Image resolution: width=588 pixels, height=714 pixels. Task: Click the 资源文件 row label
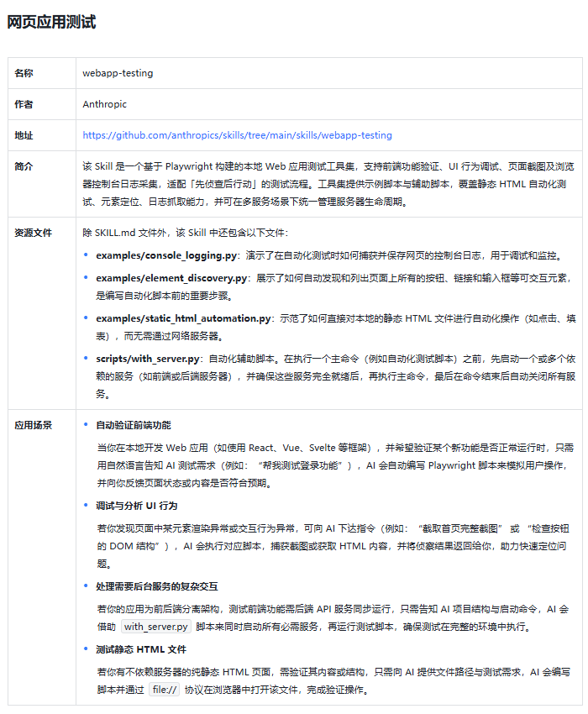(x=34, y=233)
